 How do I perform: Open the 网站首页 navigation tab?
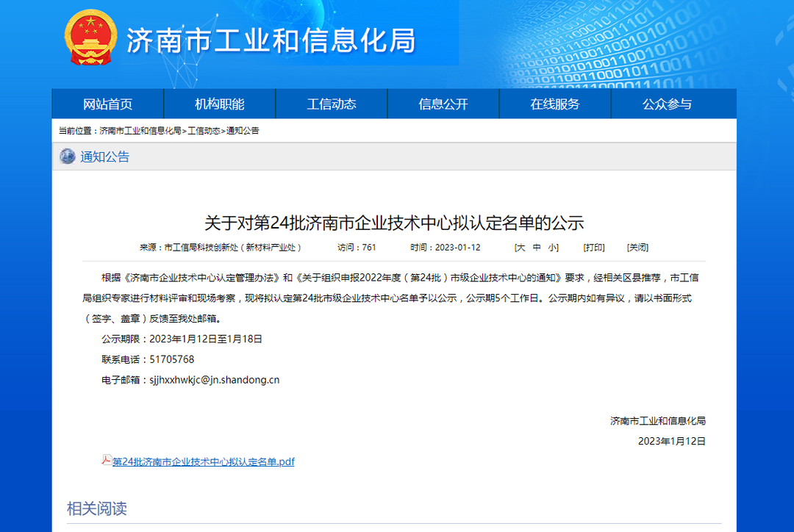(108, 104)
